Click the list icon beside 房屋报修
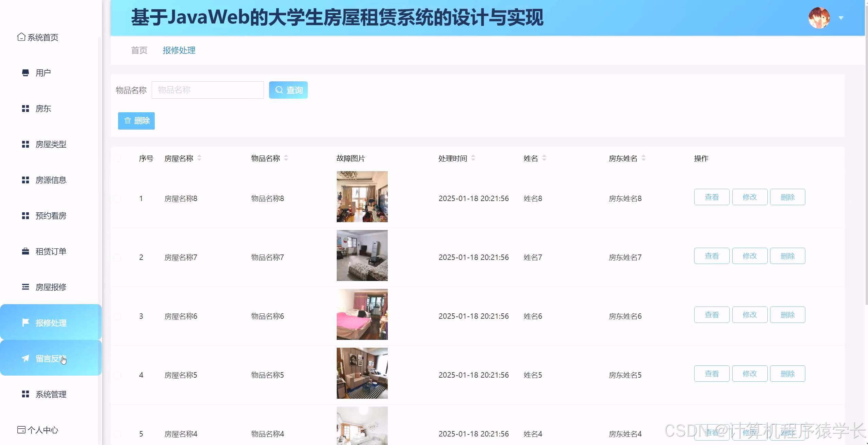 pos(26,287)
